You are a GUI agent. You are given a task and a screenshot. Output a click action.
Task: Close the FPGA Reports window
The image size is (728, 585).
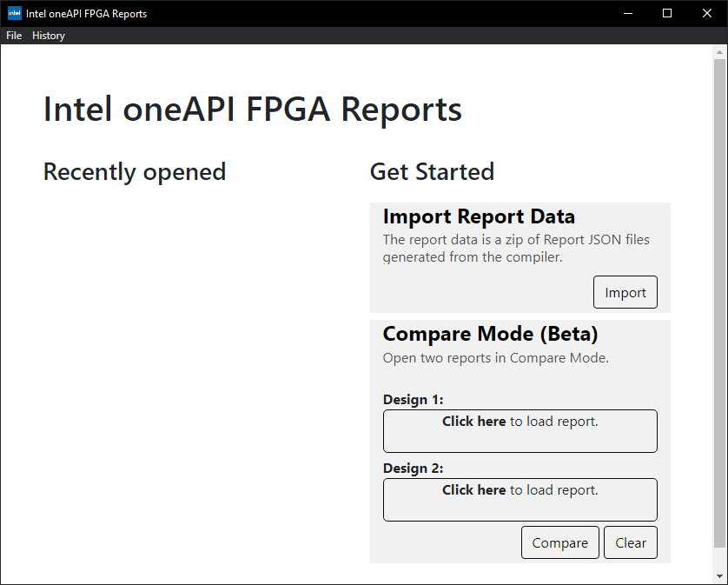click(x=707, y=13)
